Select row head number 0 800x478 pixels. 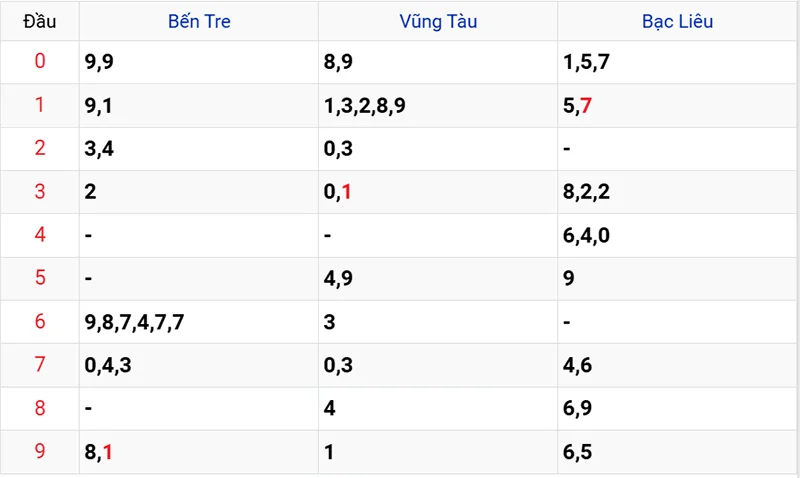pyautogui.click(x=40, y=61)
